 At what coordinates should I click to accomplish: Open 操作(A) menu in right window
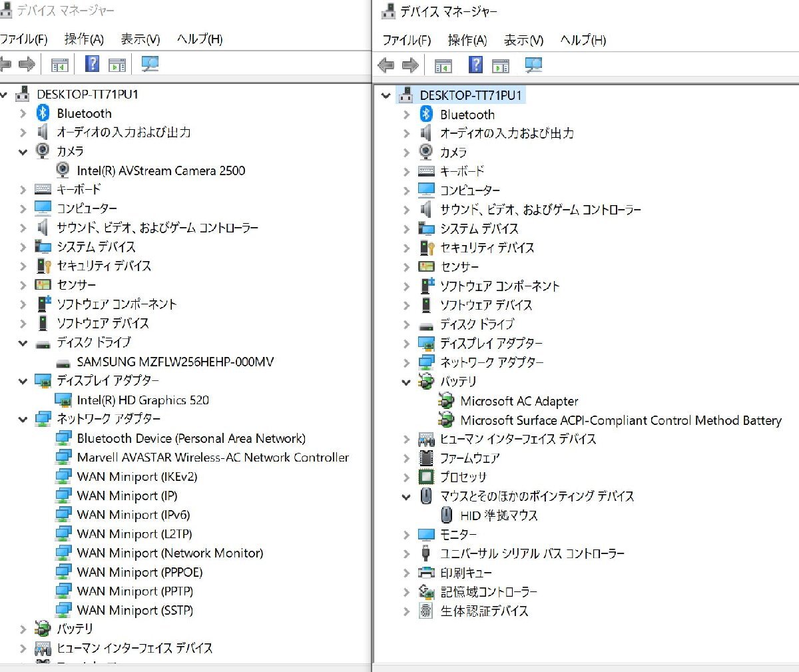[x=467, y=41]
